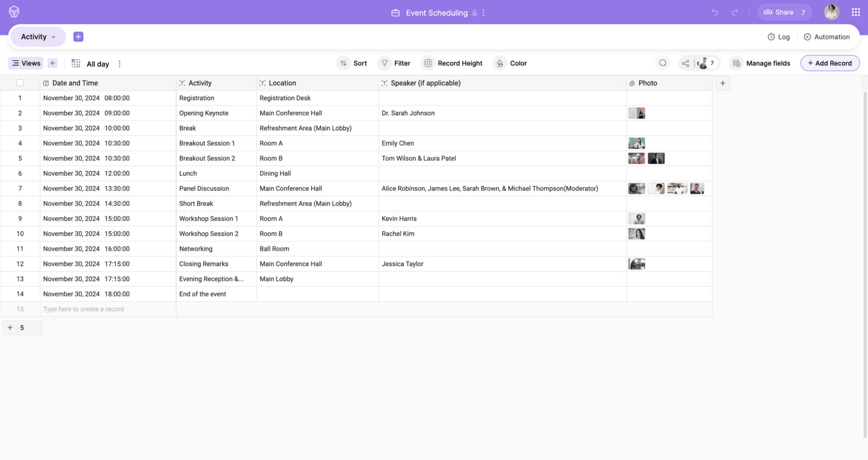Add new table with purple plus
This screenshot has width=868, height=460.
click(78, 37)
